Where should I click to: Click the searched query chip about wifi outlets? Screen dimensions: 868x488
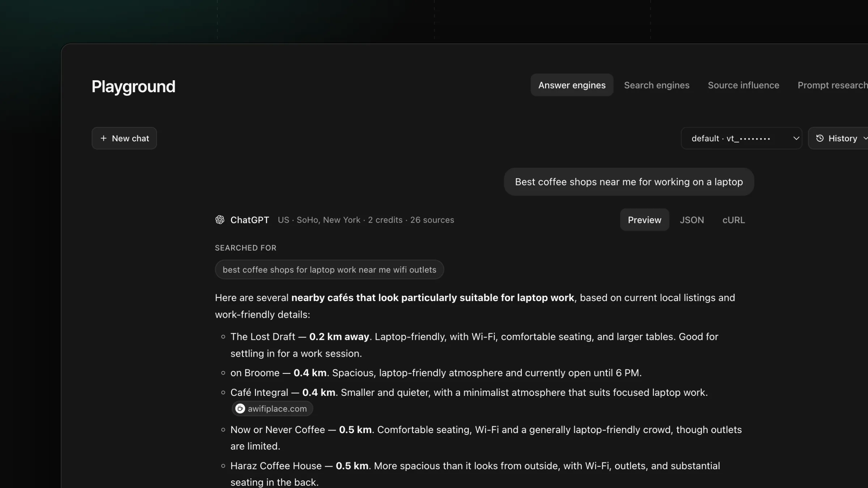coord(329,270)
